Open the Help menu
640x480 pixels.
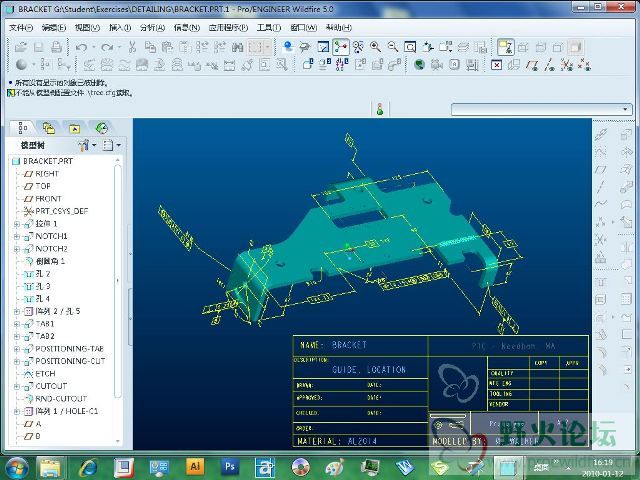click(x=339, y=27)
